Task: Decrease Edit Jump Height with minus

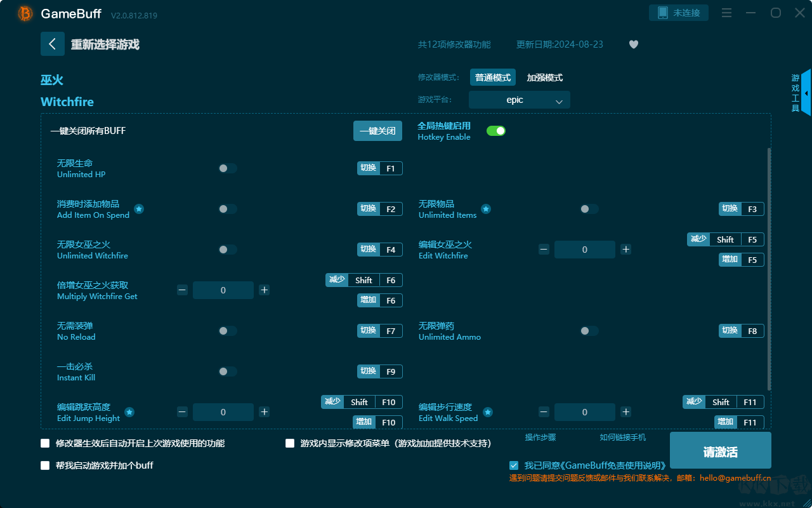Action: click(x=182, y=412)
